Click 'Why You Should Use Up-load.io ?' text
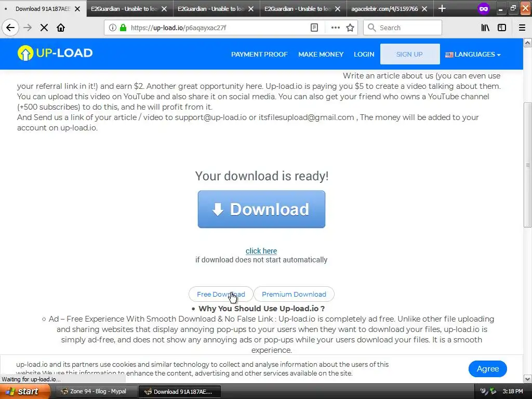The width and height of the screenshot is (532, 399). [262, 309]
